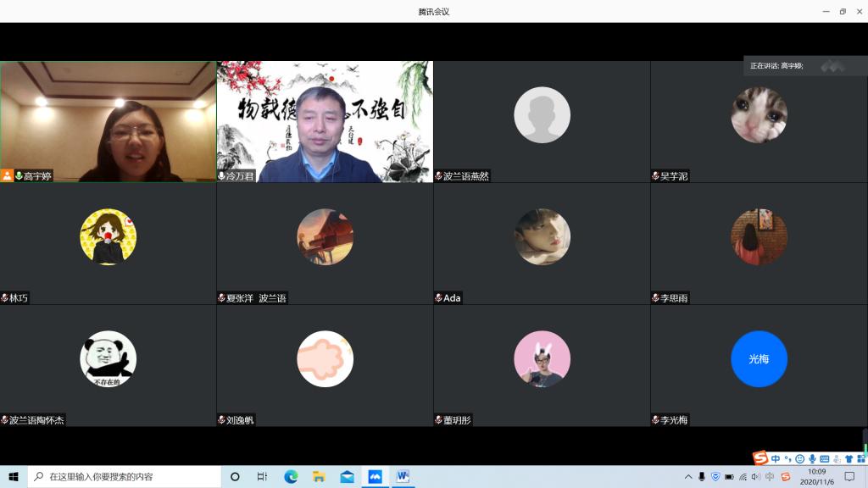Screen dimensions: 868x488
Task: Toggle Sogou input Chinese/English mode 中
Action: pyautogui.click(x=776, y=458)
